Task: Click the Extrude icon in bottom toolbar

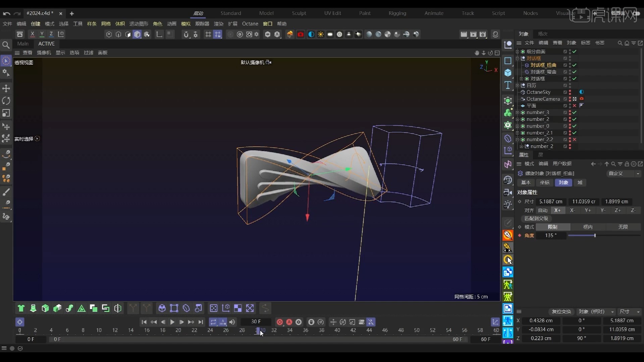Action: coord(45,308)
